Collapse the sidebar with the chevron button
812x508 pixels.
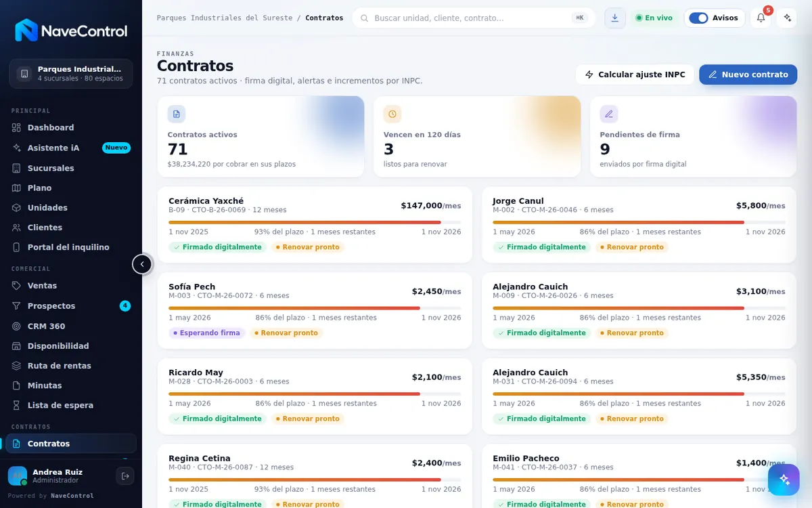tap(142, 264)
